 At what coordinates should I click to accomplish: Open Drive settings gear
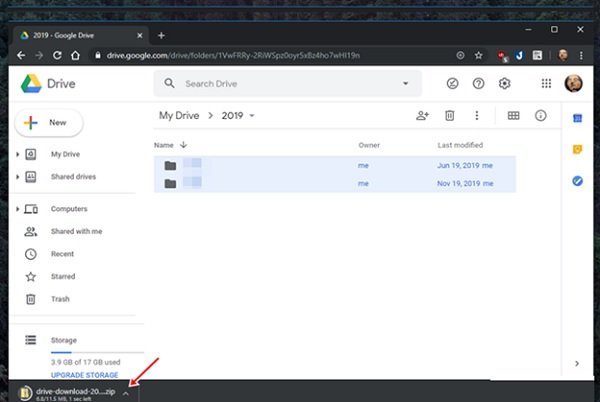(x=504, y=83)
